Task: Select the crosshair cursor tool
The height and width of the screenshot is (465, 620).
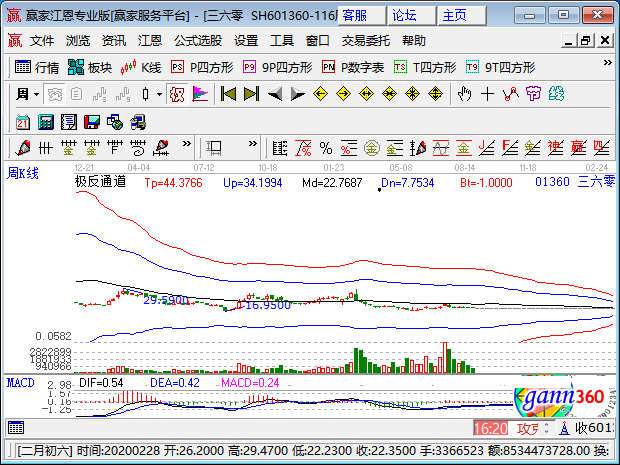Action: coord(488,94)
